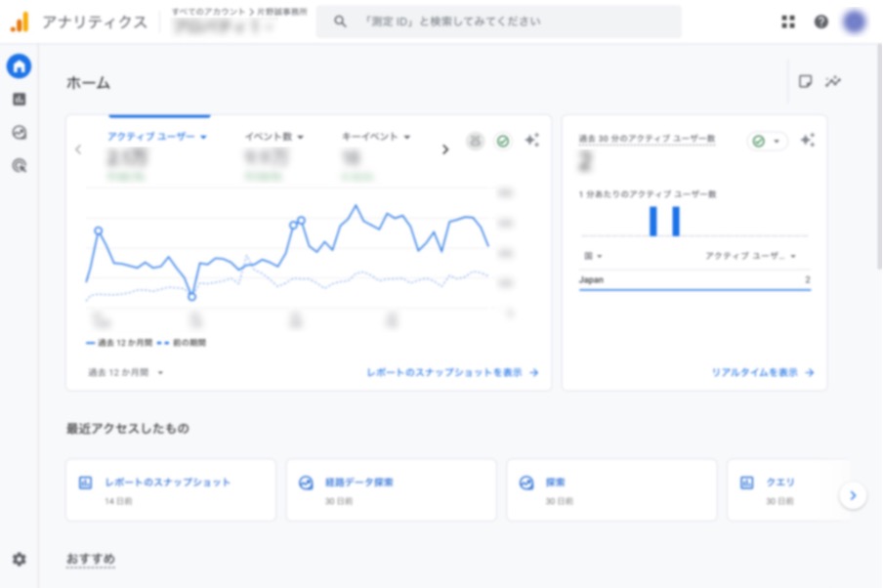
Task: Open the help question mark icon
Action: pos(820,21)
